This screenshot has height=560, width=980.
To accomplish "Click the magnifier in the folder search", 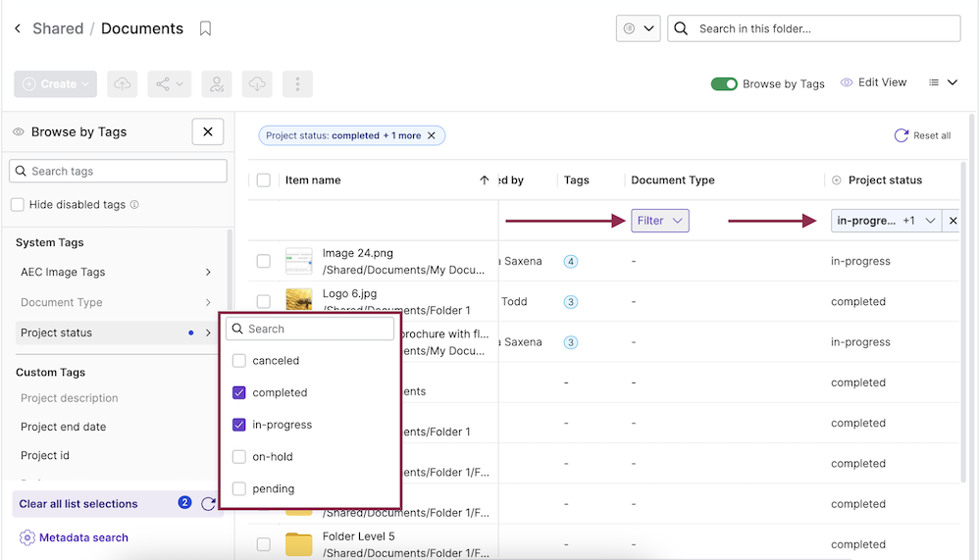I will click(x=681, y=28).
